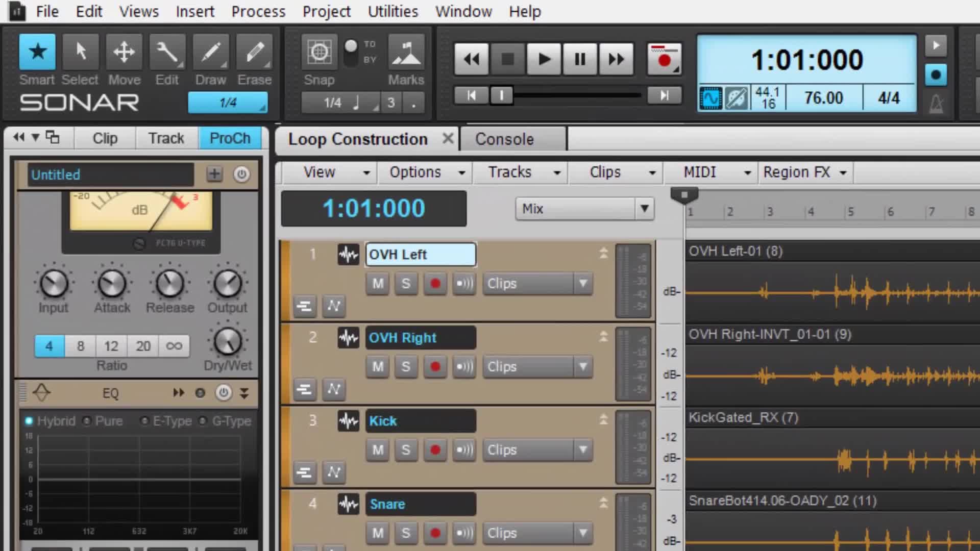Toggle the Snap to grid icon

[319, 52]
